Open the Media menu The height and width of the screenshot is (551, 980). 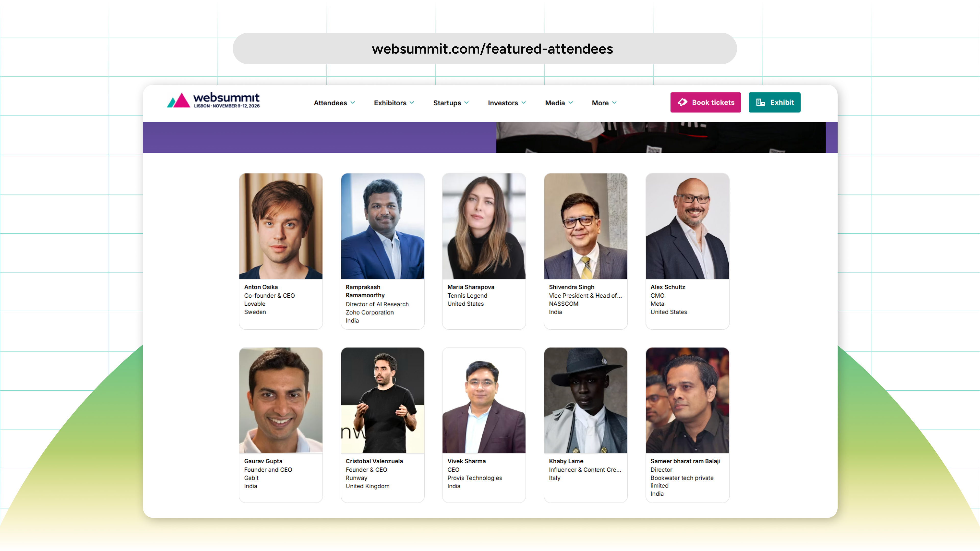coord(558,103)
